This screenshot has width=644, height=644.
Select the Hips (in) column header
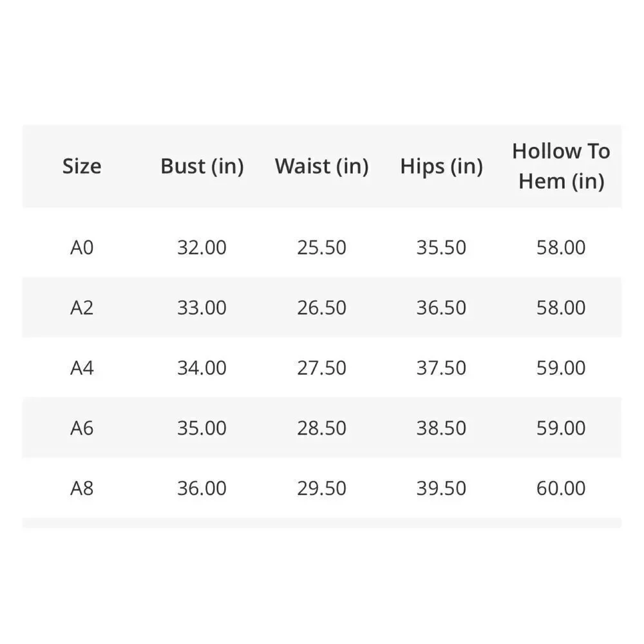(x=442, y=166)
